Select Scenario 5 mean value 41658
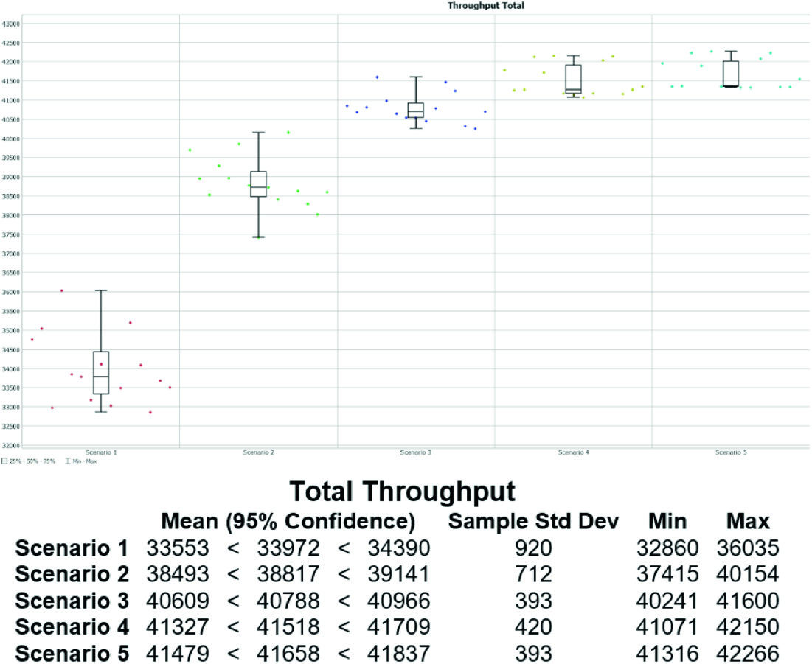Screen dimensions: 812x664 point(288,653)
